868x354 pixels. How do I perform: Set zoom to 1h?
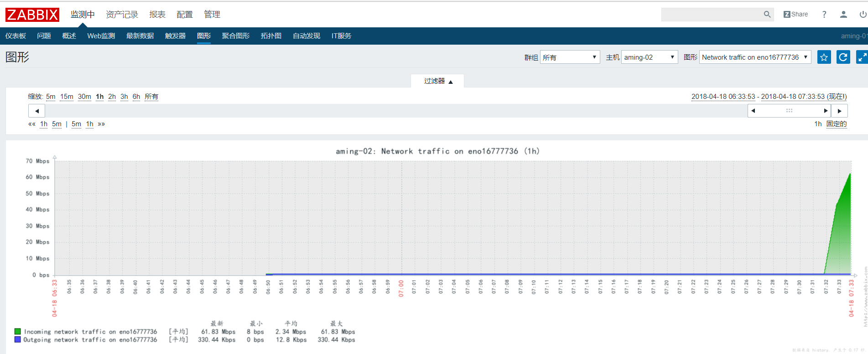coord(100,97)
